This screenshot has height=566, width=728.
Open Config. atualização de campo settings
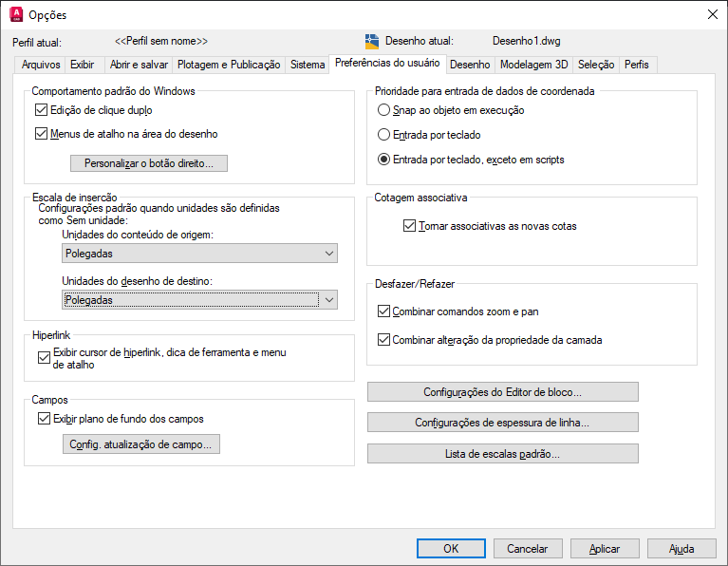(141, 444)
